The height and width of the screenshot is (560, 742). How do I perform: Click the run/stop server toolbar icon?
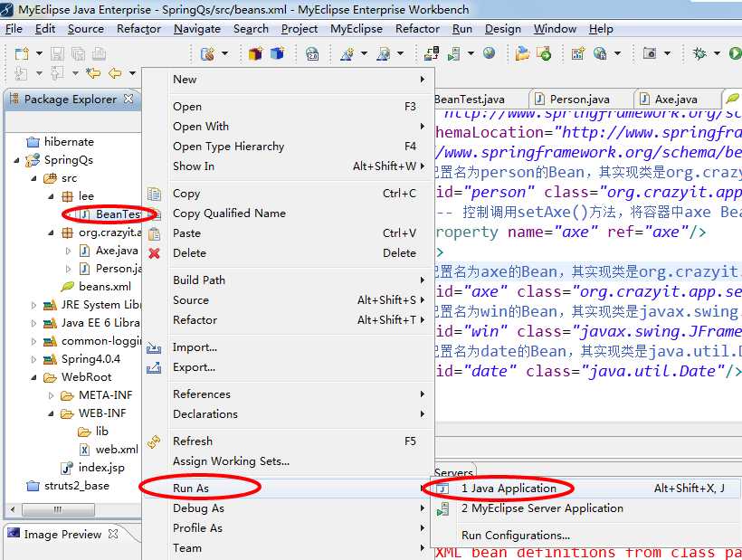454,53
